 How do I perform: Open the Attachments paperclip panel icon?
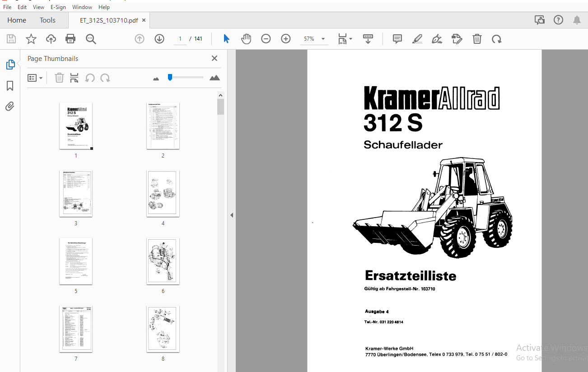pyautogui.click(x=10, y=107)
